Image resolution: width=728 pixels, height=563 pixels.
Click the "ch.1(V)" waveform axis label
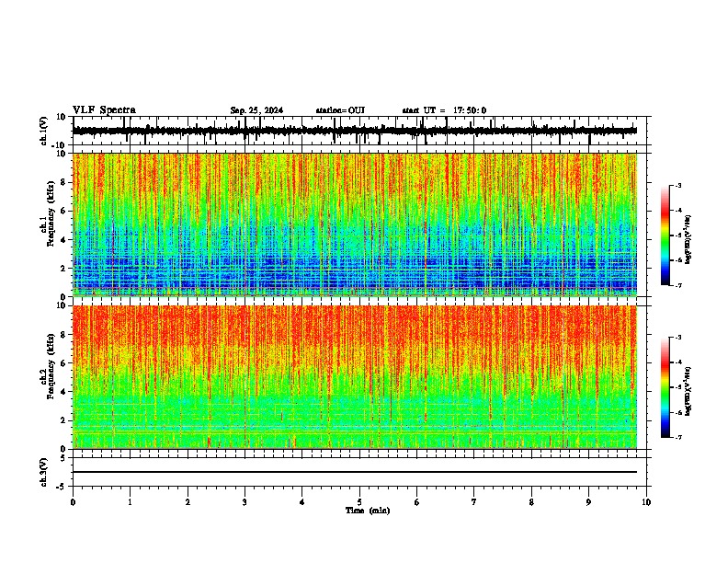pos(44,131)
